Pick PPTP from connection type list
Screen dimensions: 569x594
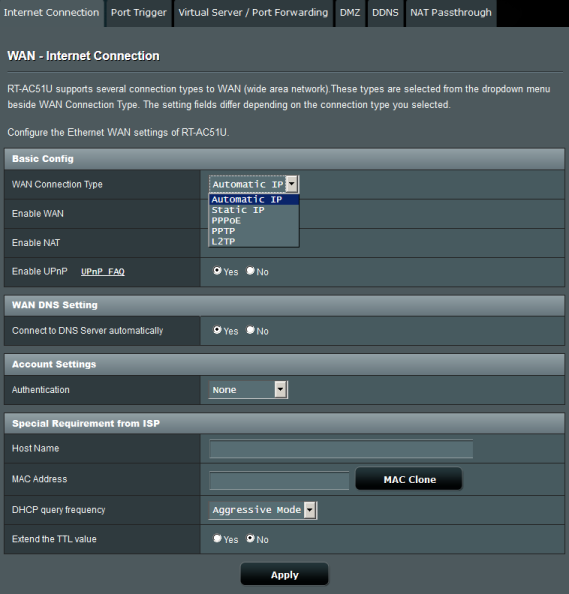[x=254, y=231]
